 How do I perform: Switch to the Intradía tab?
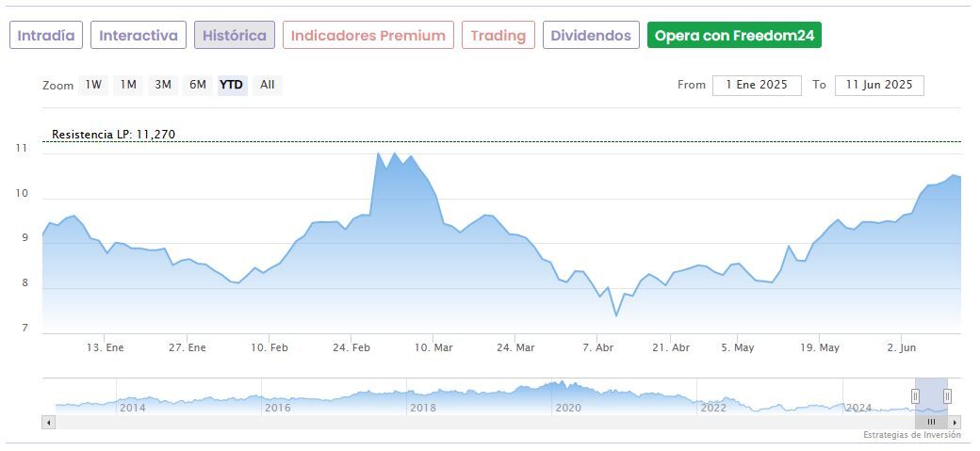pos(46,36)
